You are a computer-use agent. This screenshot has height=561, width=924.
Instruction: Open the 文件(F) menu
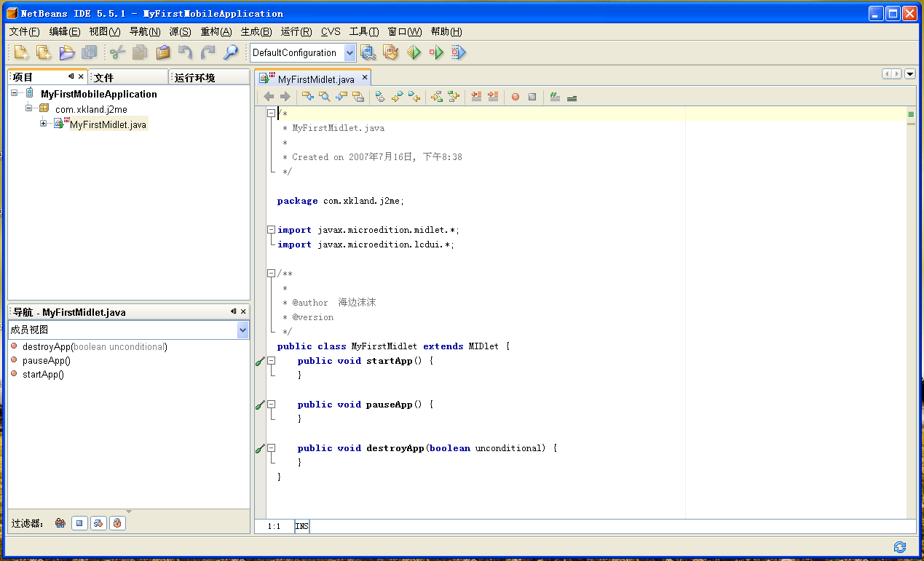(24, 31)
